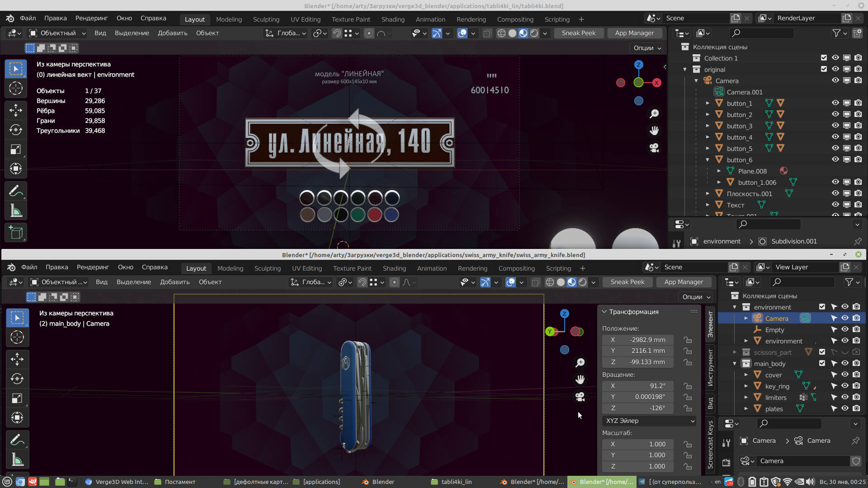
Task: Click search field in top outliner
Action: 761,33
